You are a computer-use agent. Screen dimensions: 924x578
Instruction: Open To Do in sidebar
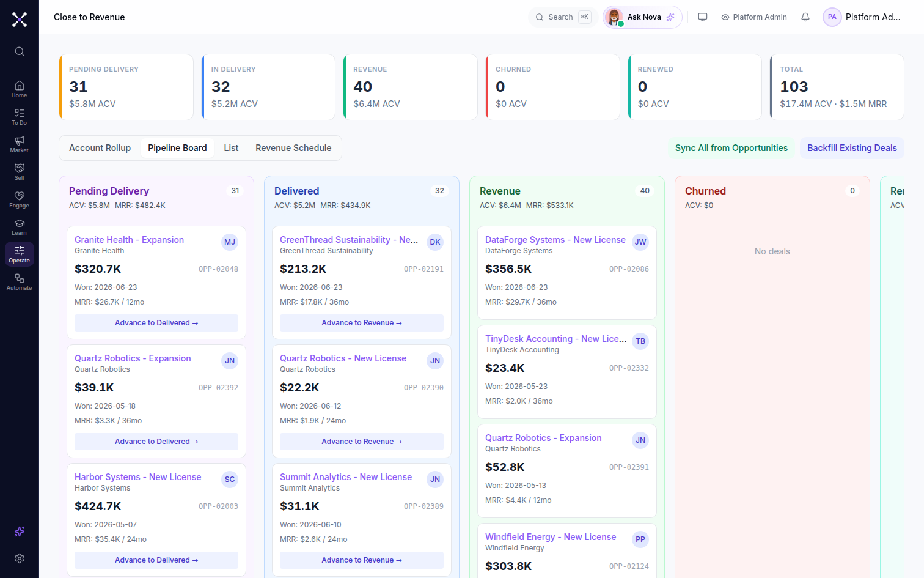[x=20, y=117]
